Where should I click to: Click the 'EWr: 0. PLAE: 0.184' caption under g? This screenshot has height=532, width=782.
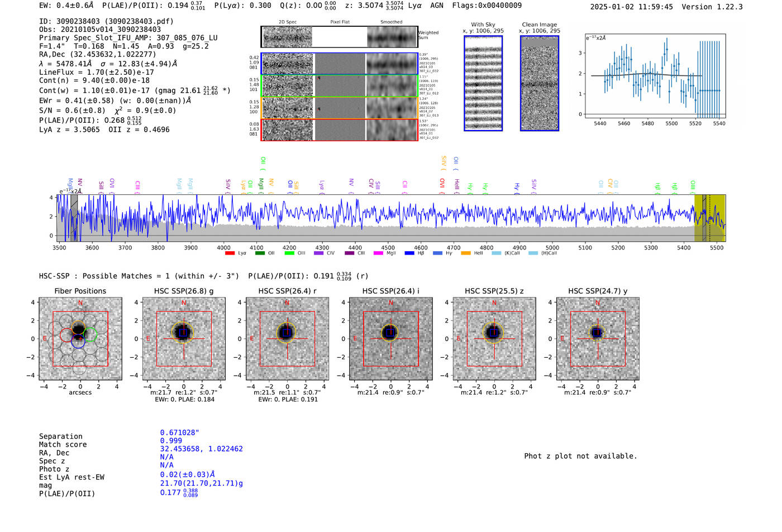point(184,399)
